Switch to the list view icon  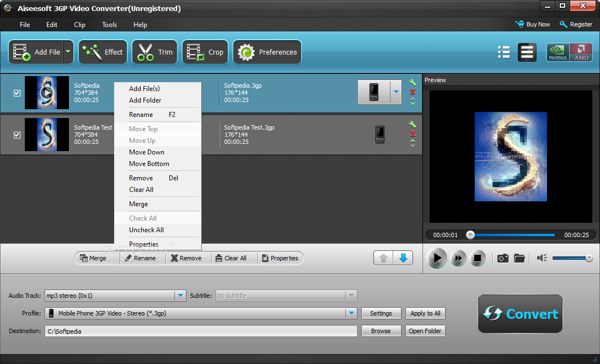[x=503, y=52]
